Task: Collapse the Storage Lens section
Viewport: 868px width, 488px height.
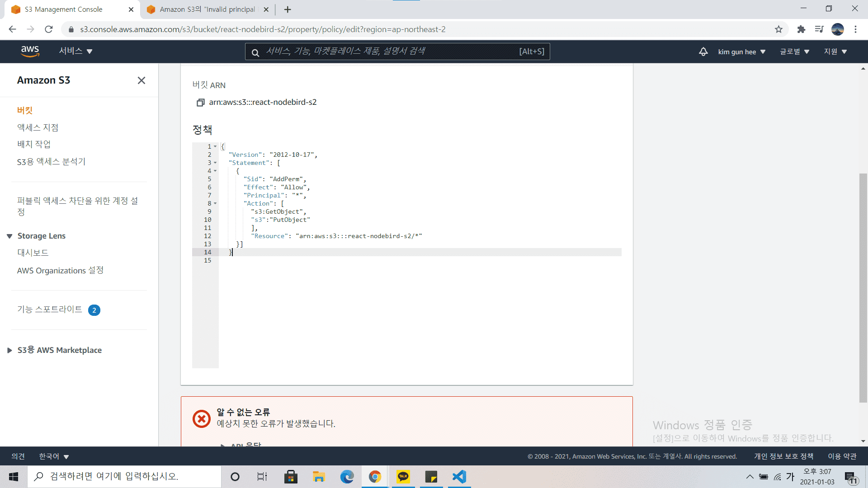Action: pyautogui.click(x=9, y=236)
